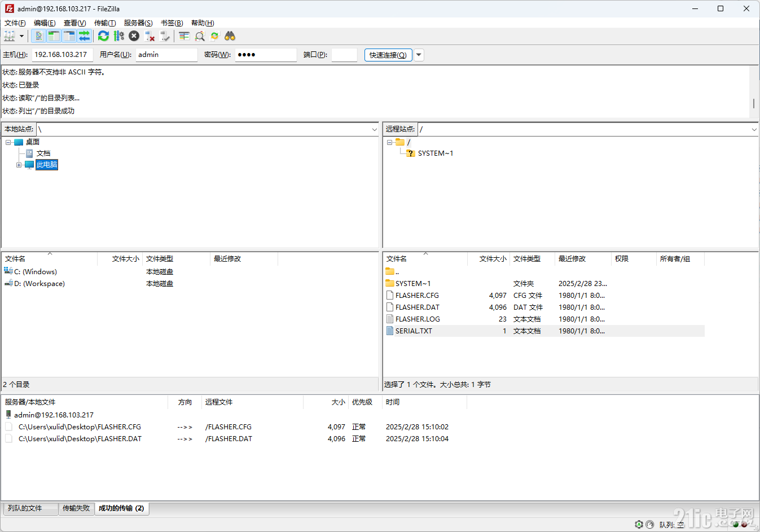Switch to the 列队的文件 tab

(30, 508)
